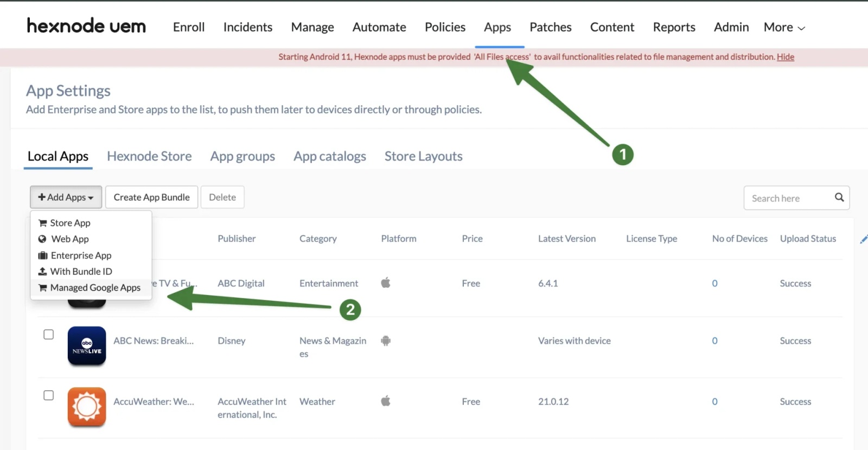This screenshot has width=868, height=450.
Task: Click the AccuWeather International, Inc. publisher cell
Action: 252,408
